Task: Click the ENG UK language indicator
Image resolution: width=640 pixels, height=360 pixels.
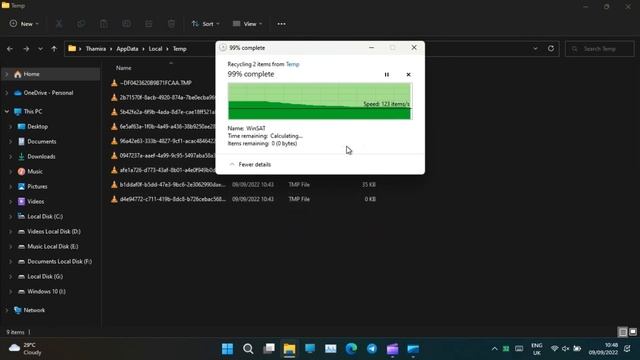Action: coord(536,349)
